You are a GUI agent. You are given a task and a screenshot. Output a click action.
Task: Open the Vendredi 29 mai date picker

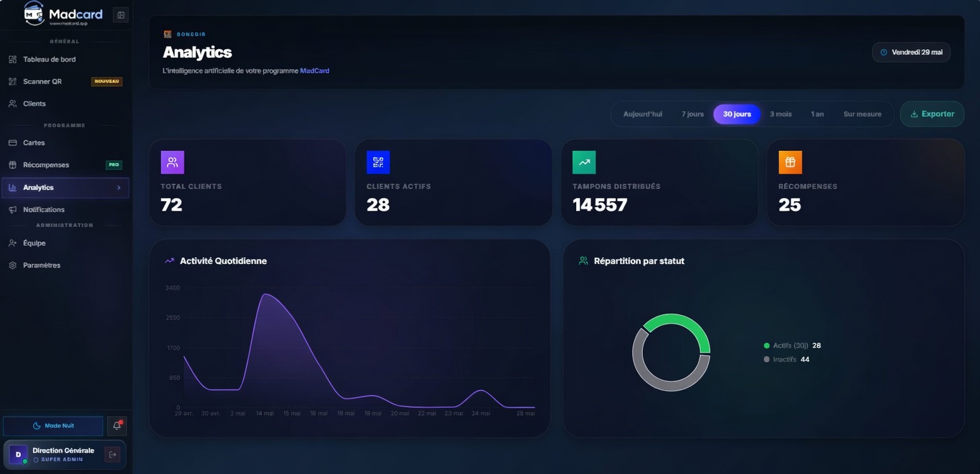tap(911, 52)
